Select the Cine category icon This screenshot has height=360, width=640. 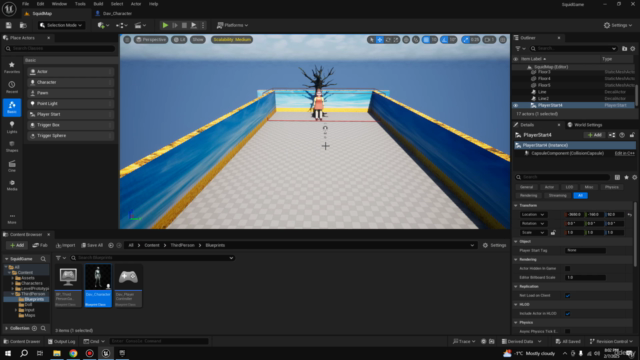(x=12, y=166)
